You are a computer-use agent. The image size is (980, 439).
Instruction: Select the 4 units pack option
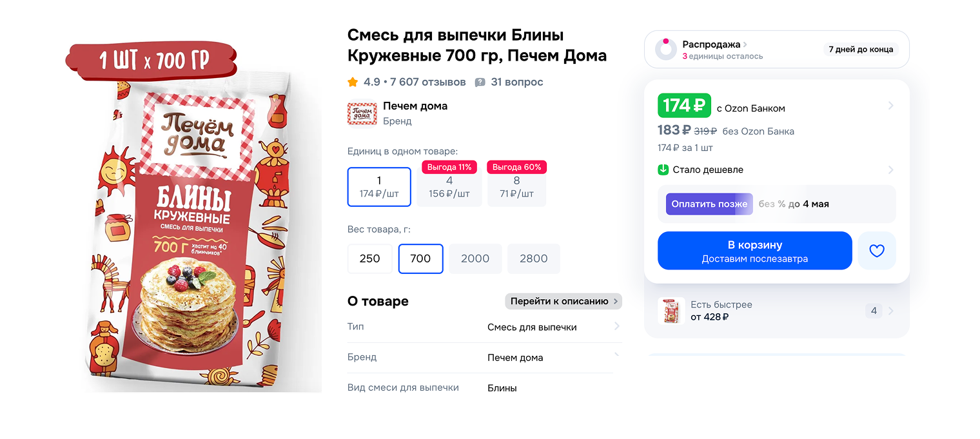pos(449,186)
